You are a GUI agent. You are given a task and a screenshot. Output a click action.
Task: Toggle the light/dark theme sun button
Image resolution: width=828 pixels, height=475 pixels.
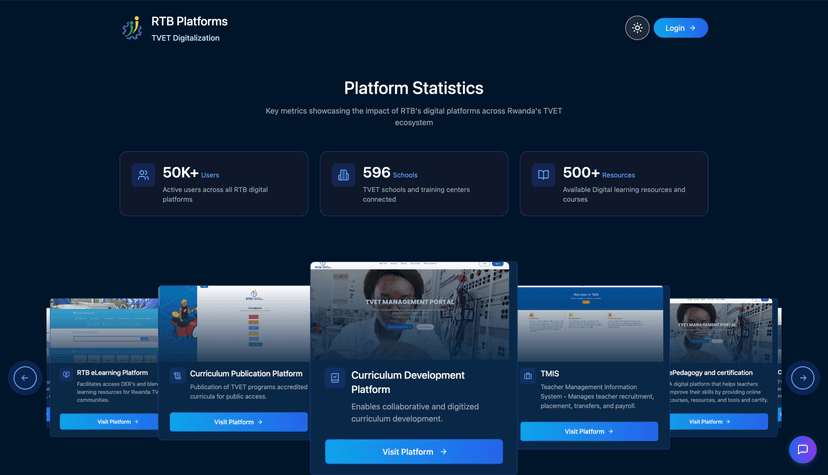[637, 28]
